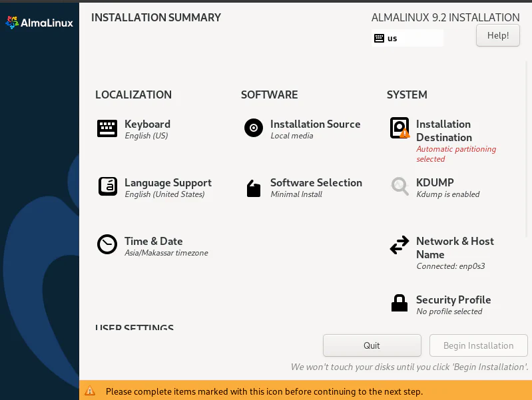532x400 pixels.
Task: Click the Installation Destination disk icon
Action: (x=399, y=128)
